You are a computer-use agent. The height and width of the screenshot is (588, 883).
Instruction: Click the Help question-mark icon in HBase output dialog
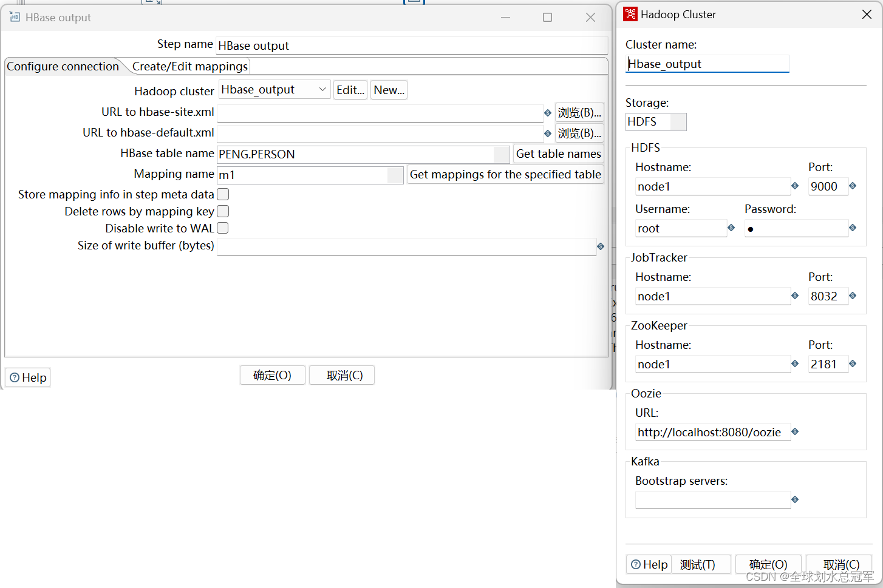[x=13, y=377]
